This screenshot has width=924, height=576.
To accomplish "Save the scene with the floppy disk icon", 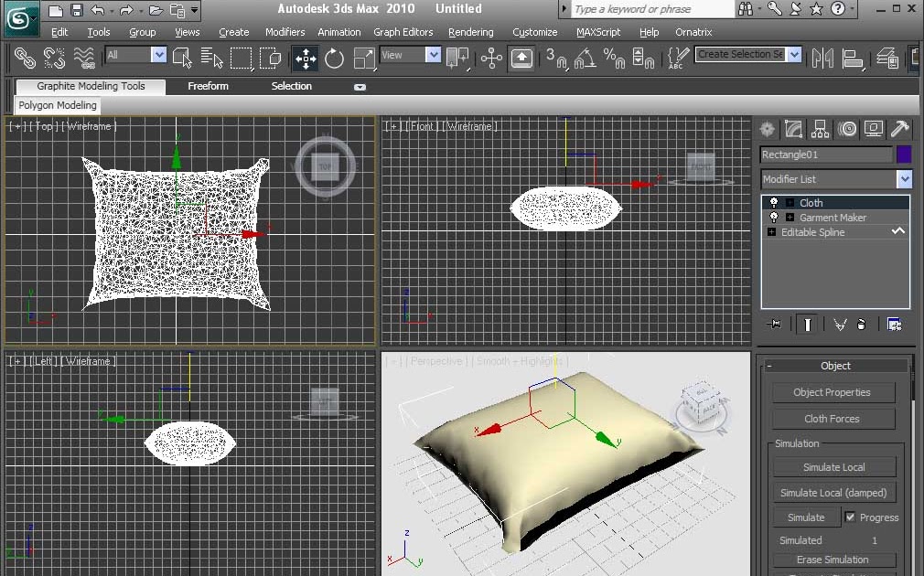I will [77, 10].
